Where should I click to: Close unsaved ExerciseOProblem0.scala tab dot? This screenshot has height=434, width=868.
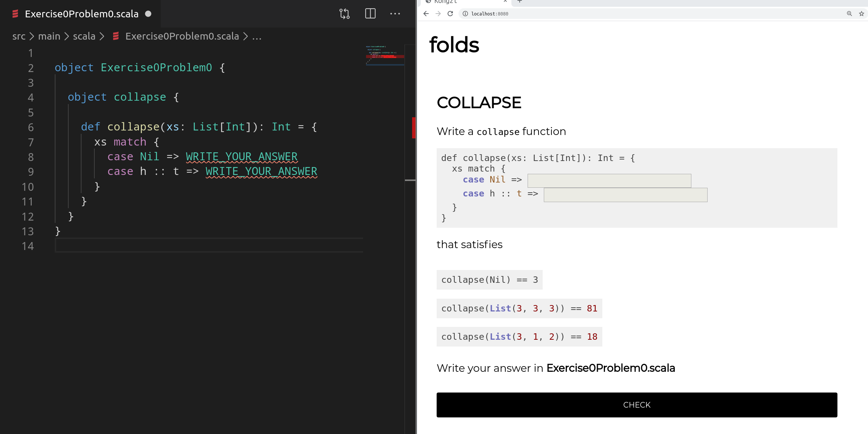[x=148, y=14]
